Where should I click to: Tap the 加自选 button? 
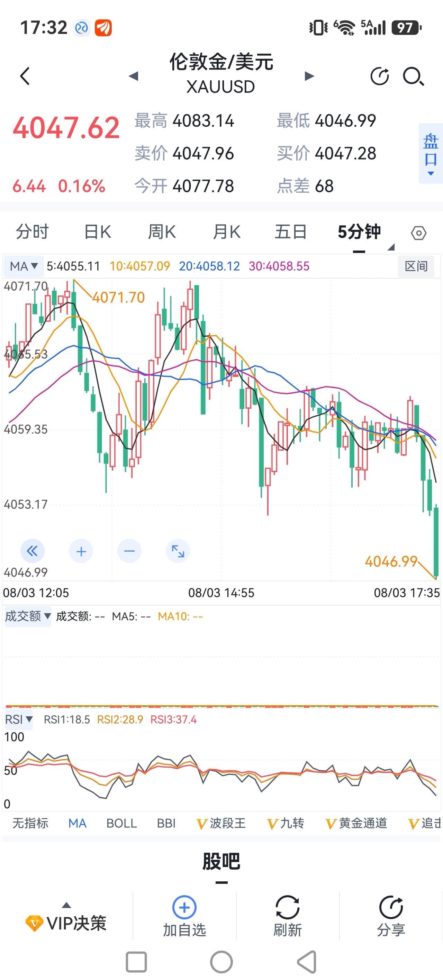184,916
